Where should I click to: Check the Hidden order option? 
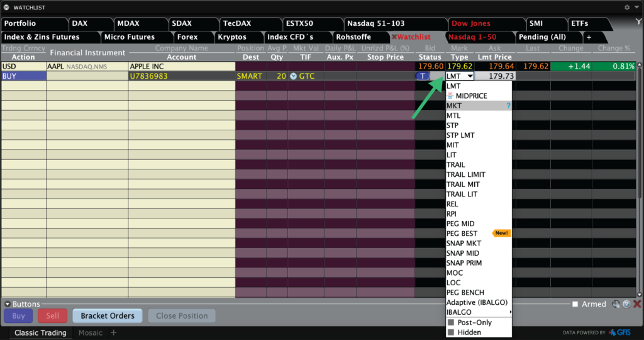coord(451,332)
